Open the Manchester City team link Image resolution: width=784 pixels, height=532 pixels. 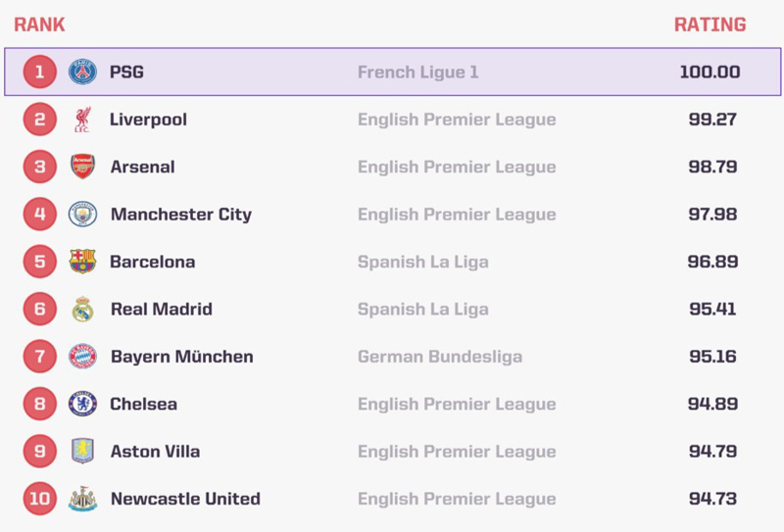pyautogui.click(x=181, y=214)
